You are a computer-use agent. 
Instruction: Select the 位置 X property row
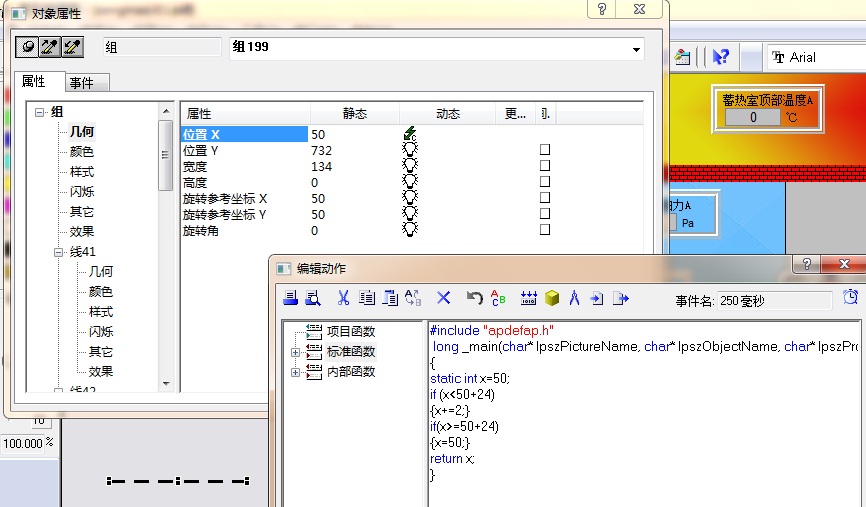tap(244, 134)
